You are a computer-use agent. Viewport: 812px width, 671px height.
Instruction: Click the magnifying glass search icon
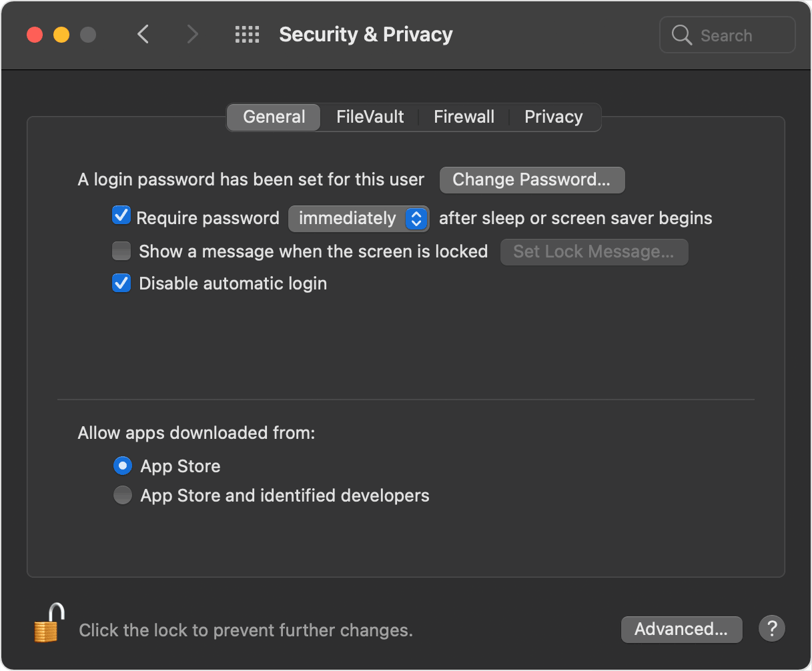(681, 35)
